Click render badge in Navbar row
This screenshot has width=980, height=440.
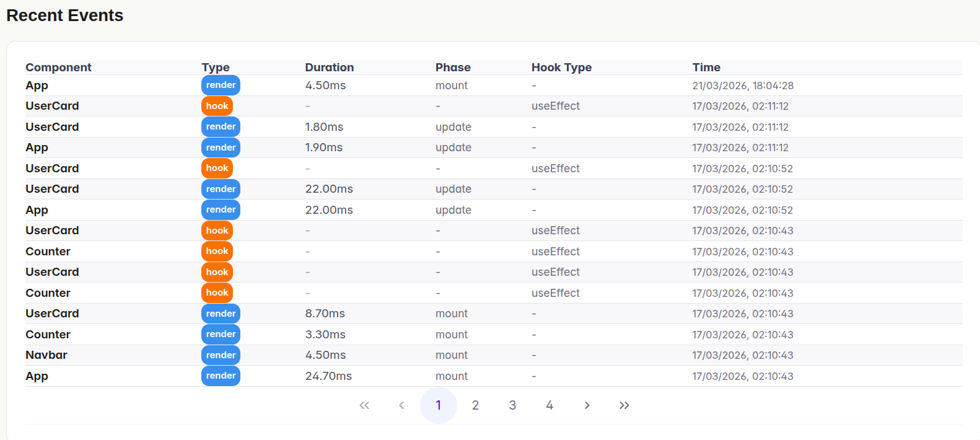pyautogui.click(x=221, y=355)
